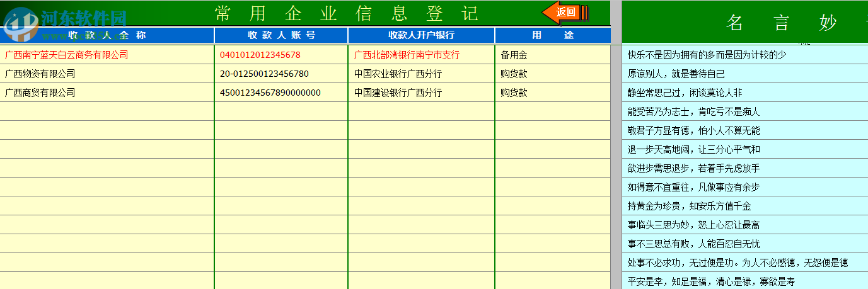Select quote 如得意不宜重往，凡做事应有余步

click(745, 187)
